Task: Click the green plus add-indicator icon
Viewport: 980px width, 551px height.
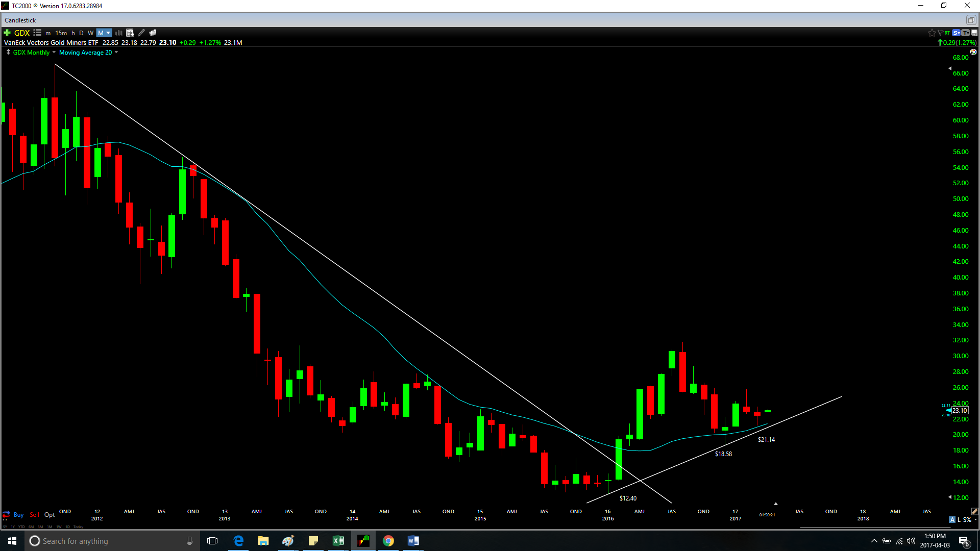Action: point(7,33)
